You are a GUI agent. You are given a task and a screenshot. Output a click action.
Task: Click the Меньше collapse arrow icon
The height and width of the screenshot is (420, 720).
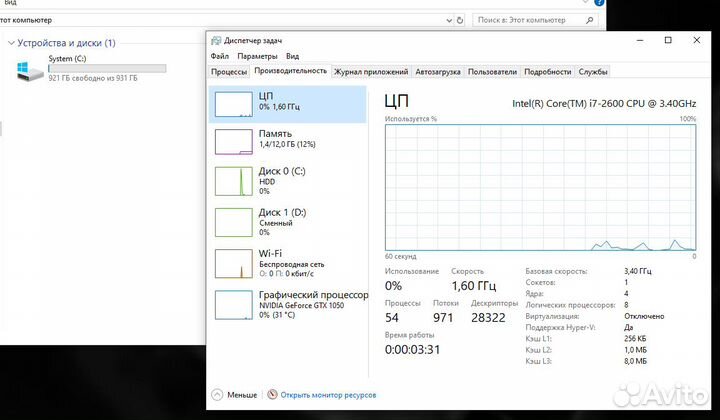coord(217,395)
